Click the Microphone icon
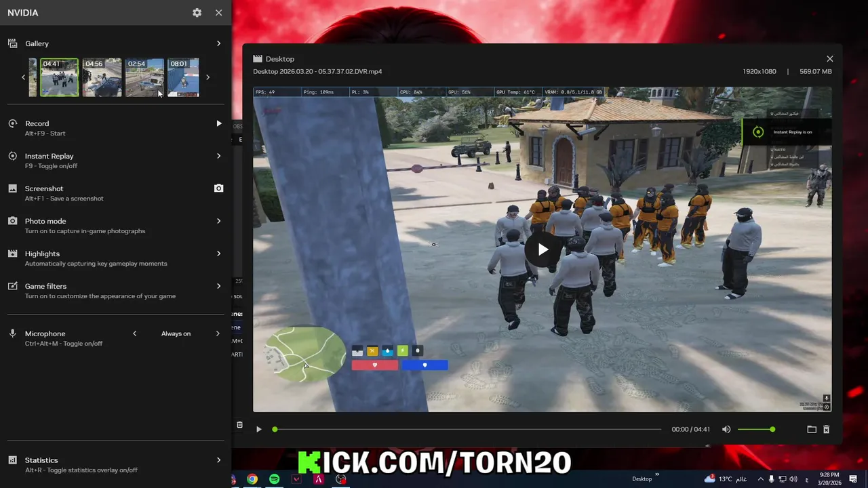This screenshot has height=488, width=868. click(x=12, y=333)
